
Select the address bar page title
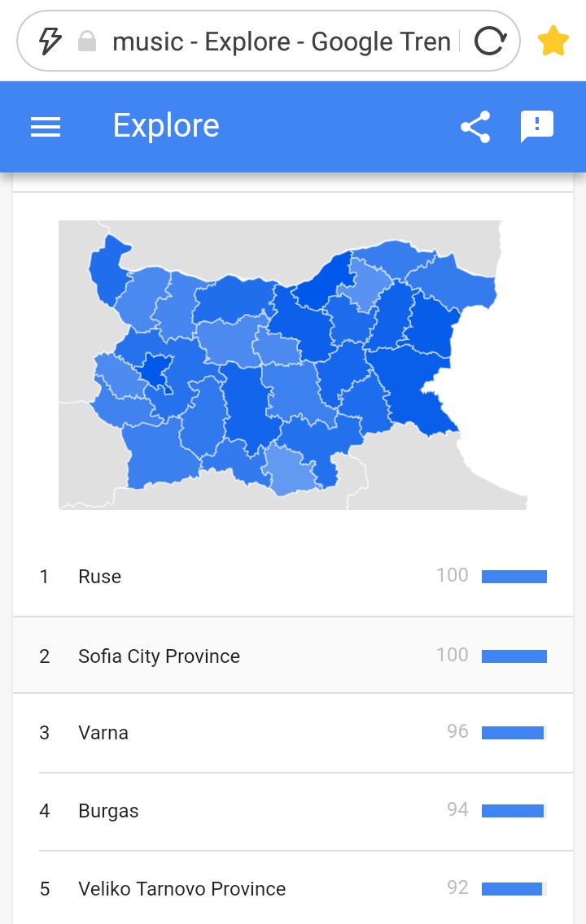click(x=282, y=41)
